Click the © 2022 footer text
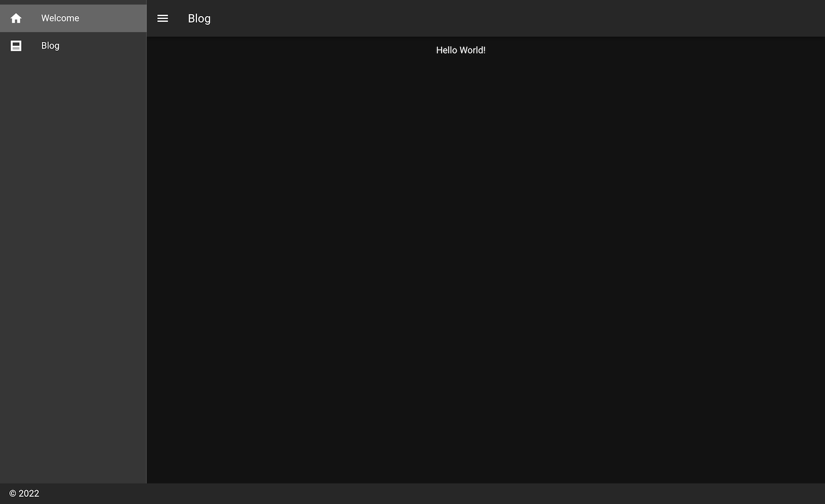Image resolution: width=825 pixels, height=504 pixels. pyautogui.click(x=24, y=494)
